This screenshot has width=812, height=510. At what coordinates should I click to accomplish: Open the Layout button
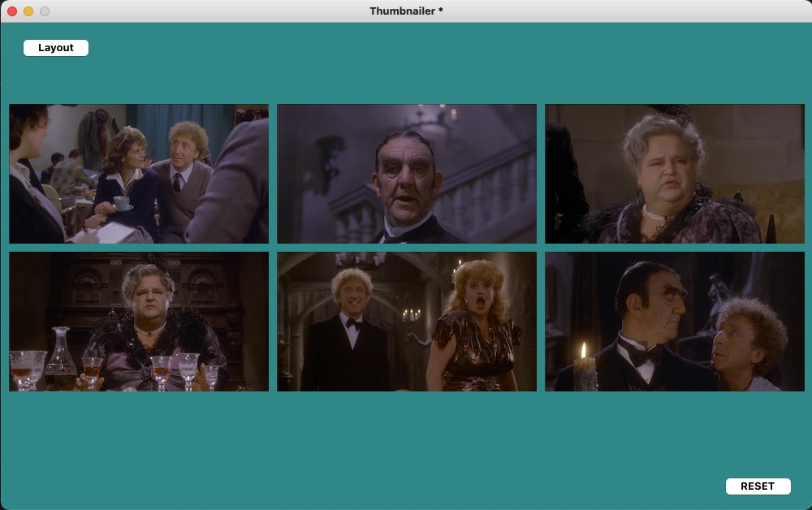tap(56, 48)
